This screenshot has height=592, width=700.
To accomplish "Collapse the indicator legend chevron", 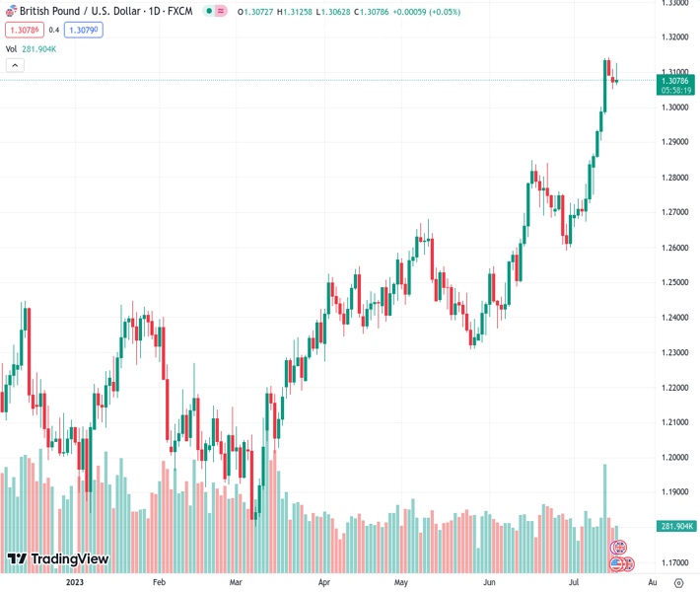I will pos(15,65).
